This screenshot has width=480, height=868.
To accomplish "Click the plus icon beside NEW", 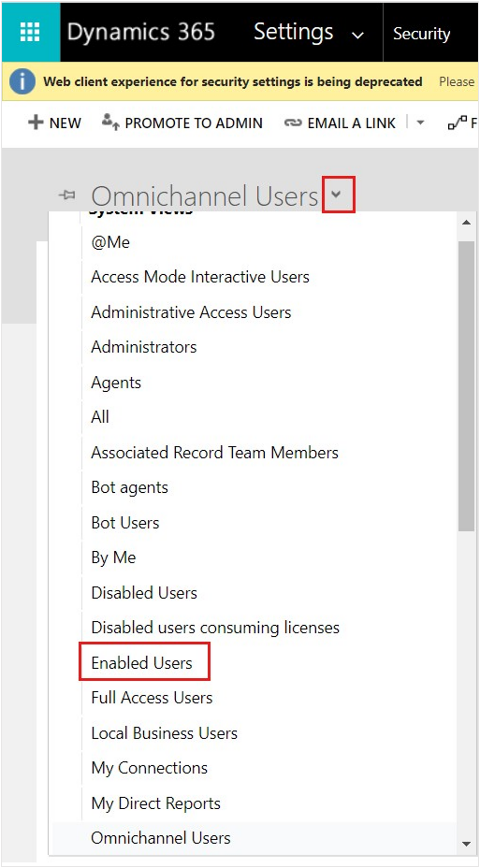I will tap(36, 123).
